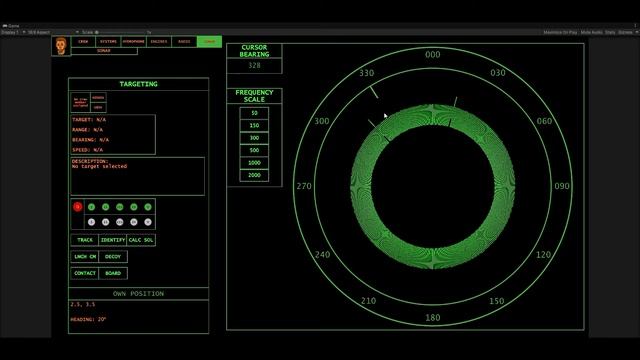Click the 'No crew member assigned' box
640x360 pixels.
tap(80, 102)
